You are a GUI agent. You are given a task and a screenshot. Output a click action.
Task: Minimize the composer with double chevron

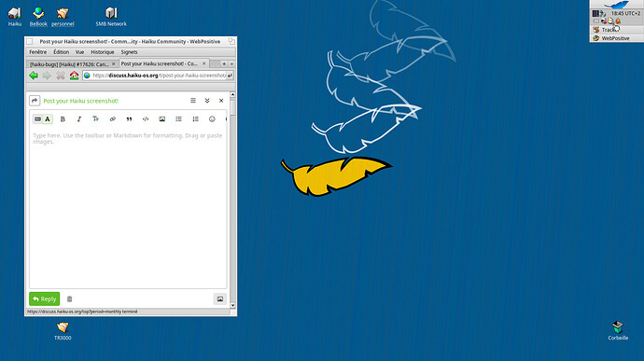coord(207,101)
